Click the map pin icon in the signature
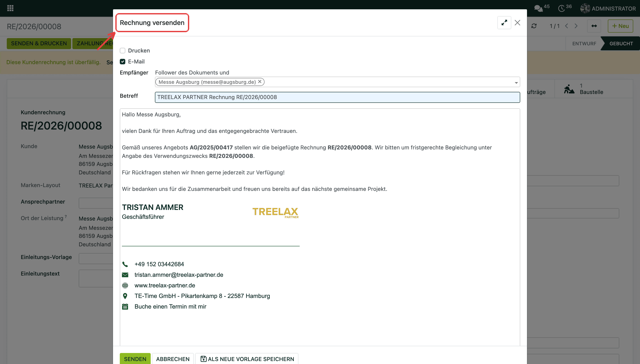This screenshot has width=640, height=364. [x=125, y=296]
